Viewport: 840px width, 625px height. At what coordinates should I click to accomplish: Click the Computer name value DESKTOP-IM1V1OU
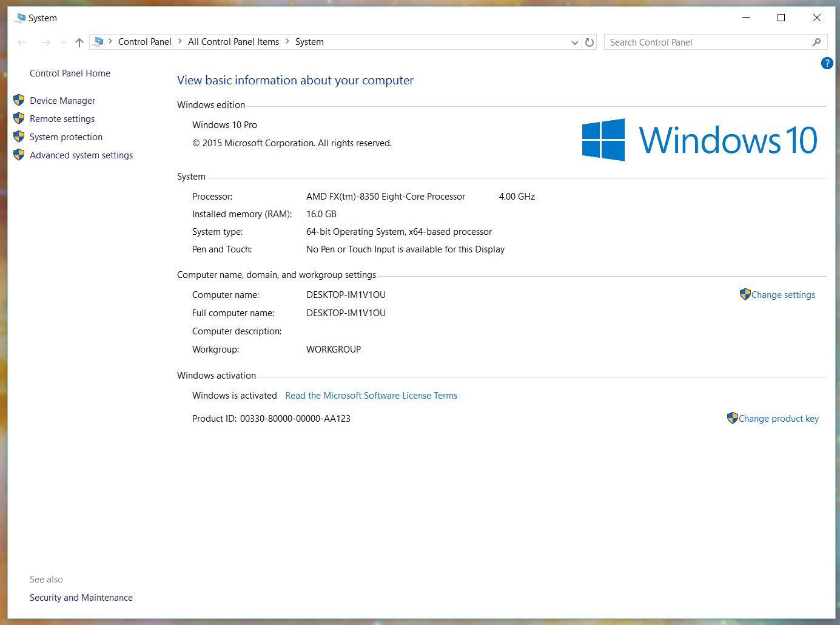point(346,295)
